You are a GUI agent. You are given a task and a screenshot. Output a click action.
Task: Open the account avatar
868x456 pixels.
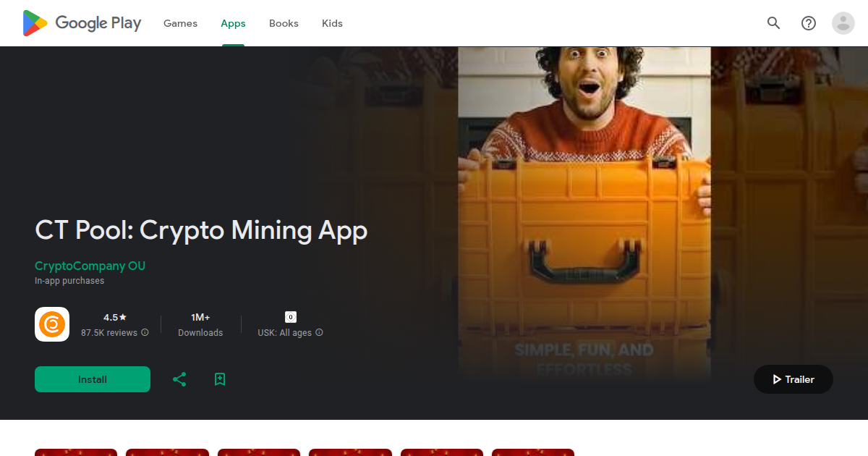pyautogui.click(x=843, y=23)
